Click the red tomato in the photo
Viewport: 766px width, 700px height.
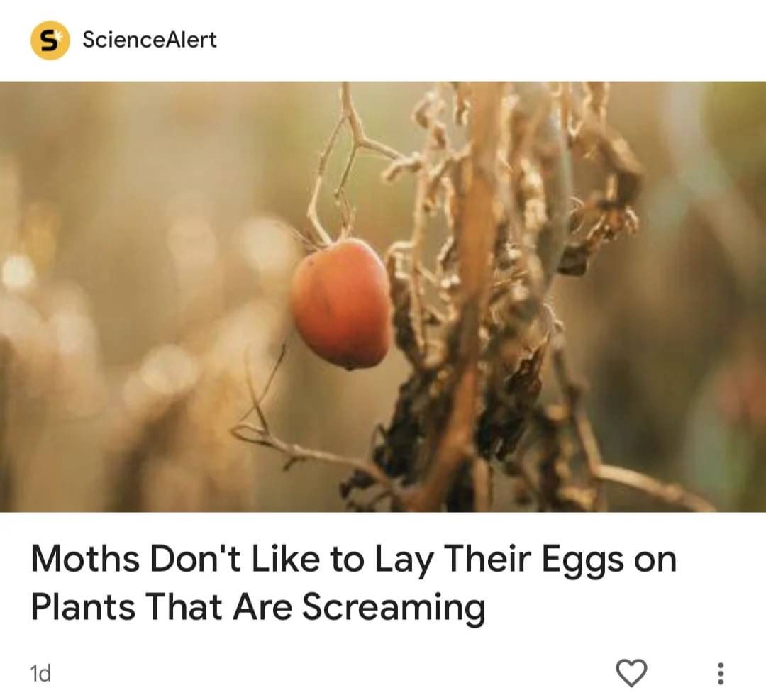point(341,304)
